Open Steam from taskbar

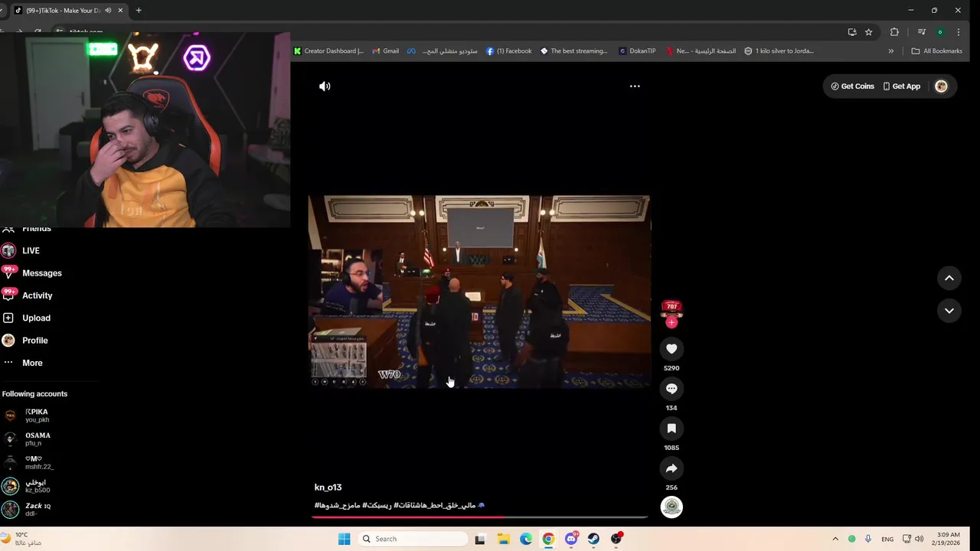point(593,539)
